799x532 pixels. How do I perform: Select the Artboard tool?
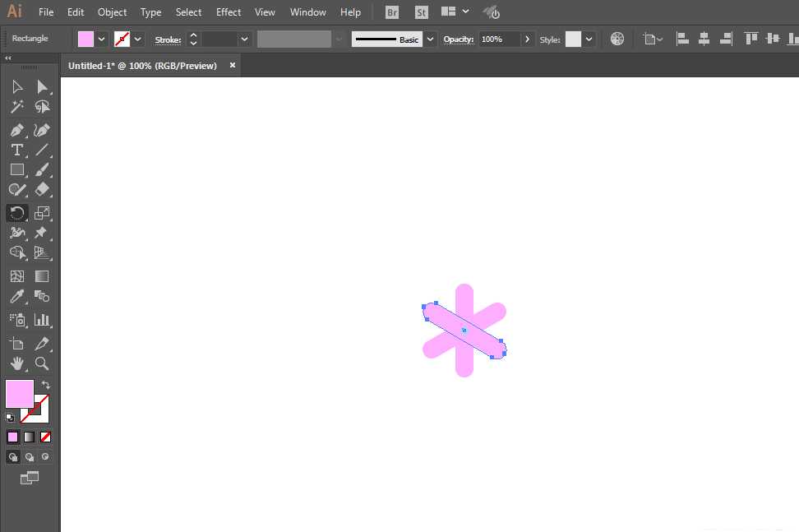(x=16, y=344)
